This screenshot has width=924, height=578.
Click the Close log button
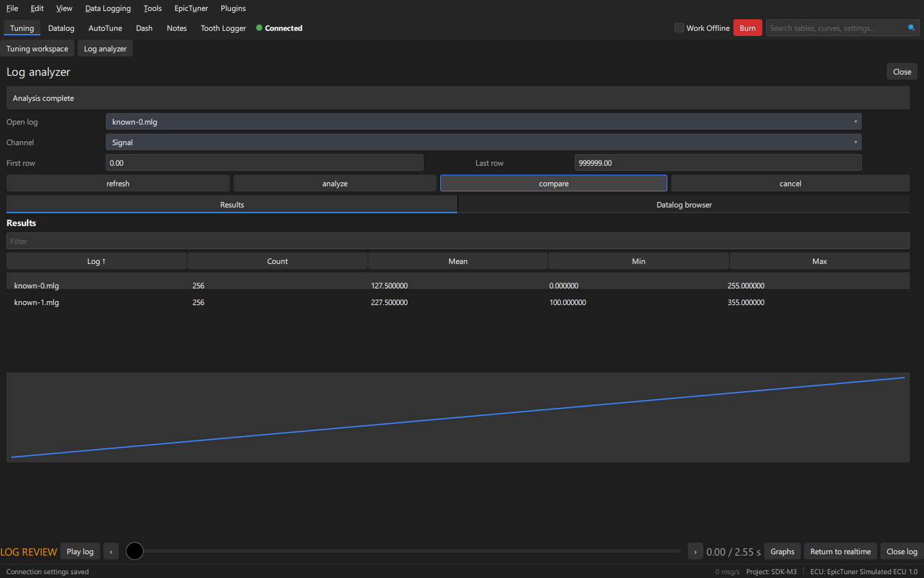pyautogui.click(x=902, y=552)
